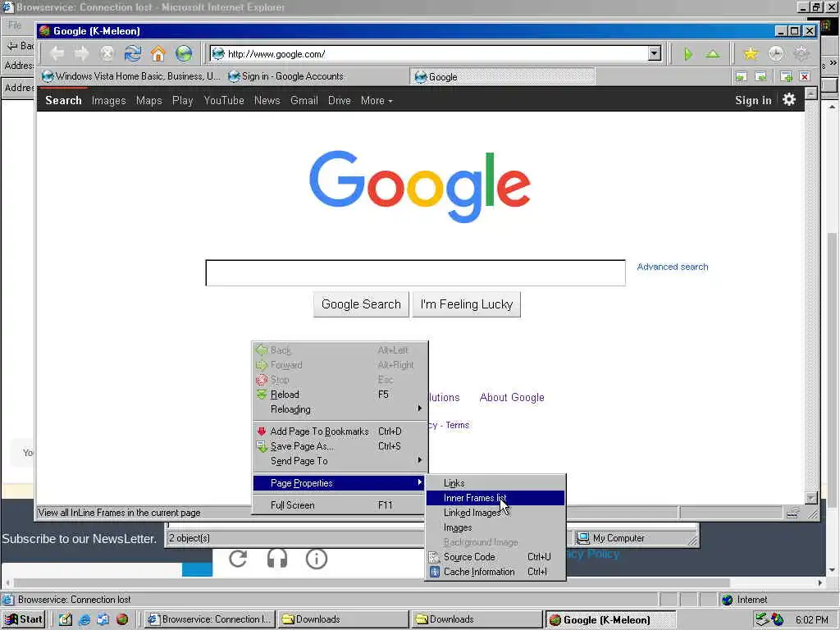Open the About Google link

(x=512, y=398)
